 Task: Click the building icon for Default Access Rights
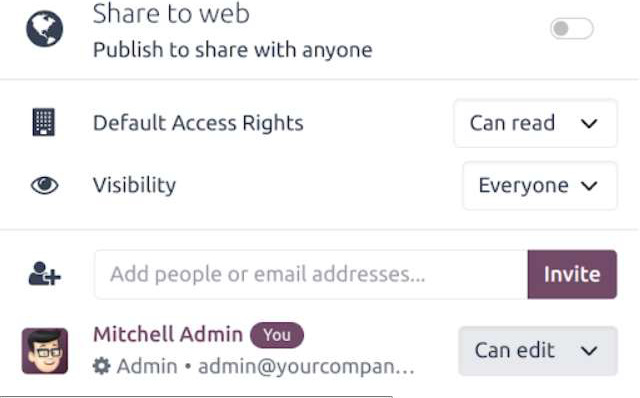[44, 122]
